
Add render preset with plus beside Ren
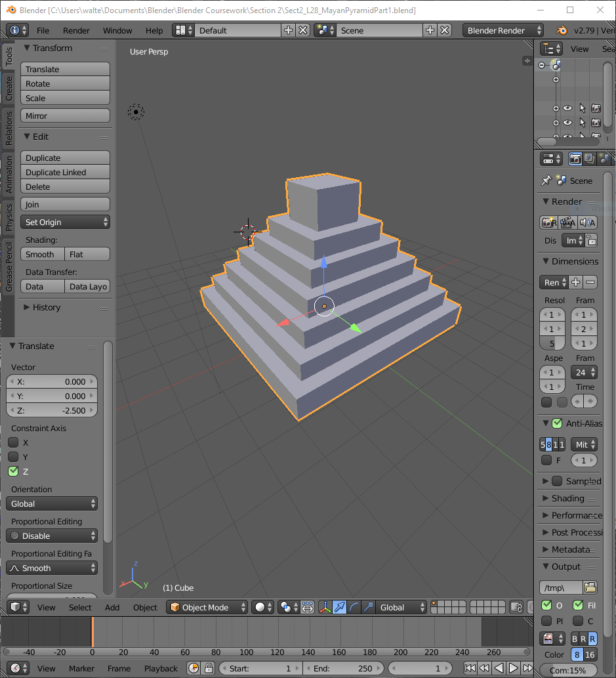[576, 282]
